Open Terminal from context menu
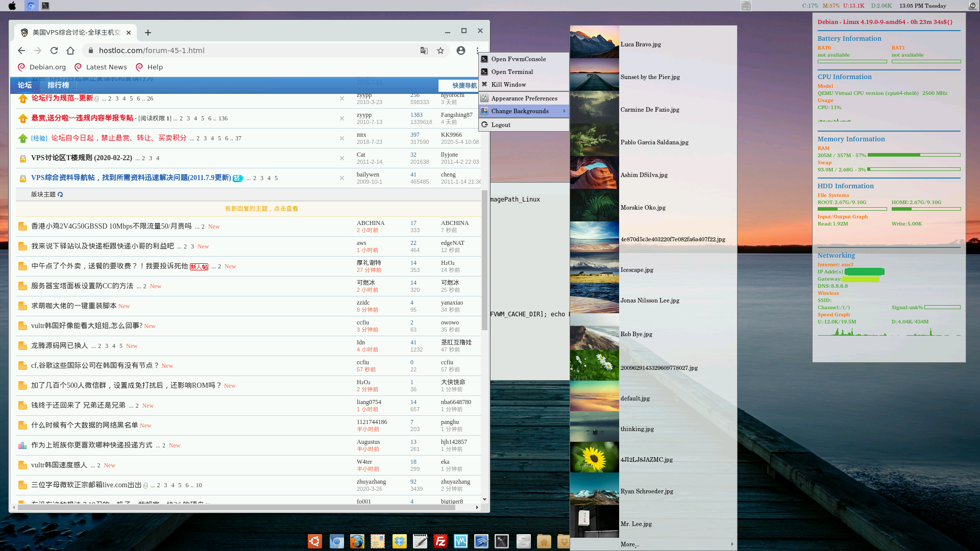This screenshot has height=551, width=980. 512,71
